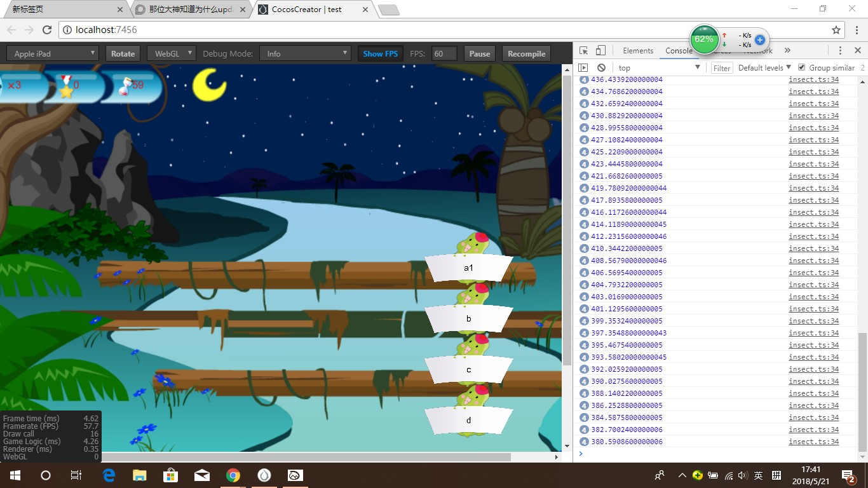
Task: Open the water-drop app on the taskbar
Action: [264, 475]
